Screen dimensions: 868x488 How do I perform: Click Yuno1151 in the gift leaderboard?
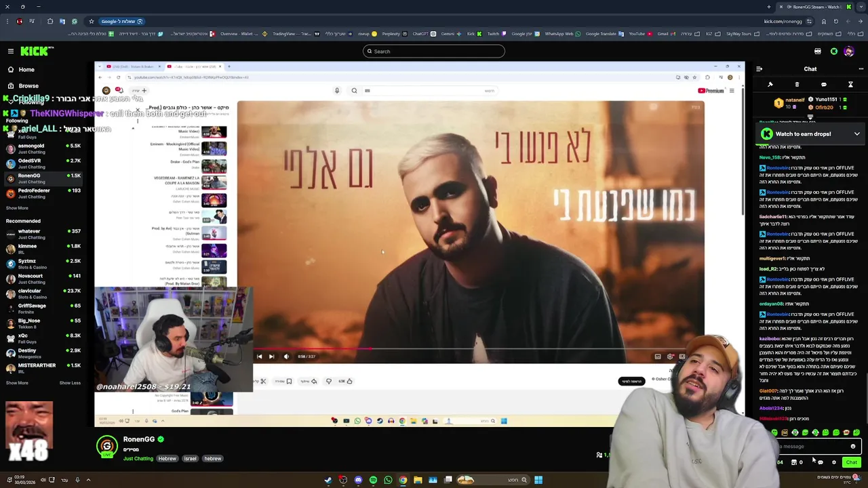point(826,100)
